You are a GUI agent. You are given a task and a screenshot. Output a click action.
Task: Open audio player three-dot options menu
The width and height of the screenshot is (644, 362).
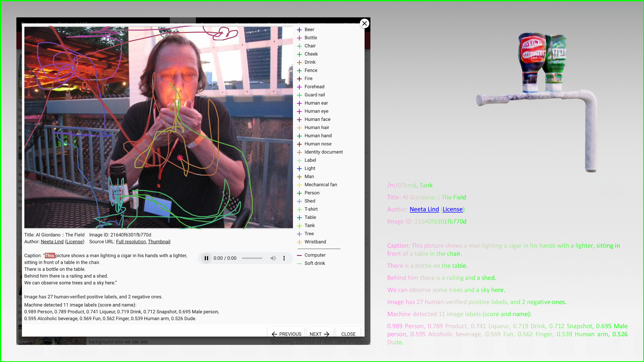284,258
